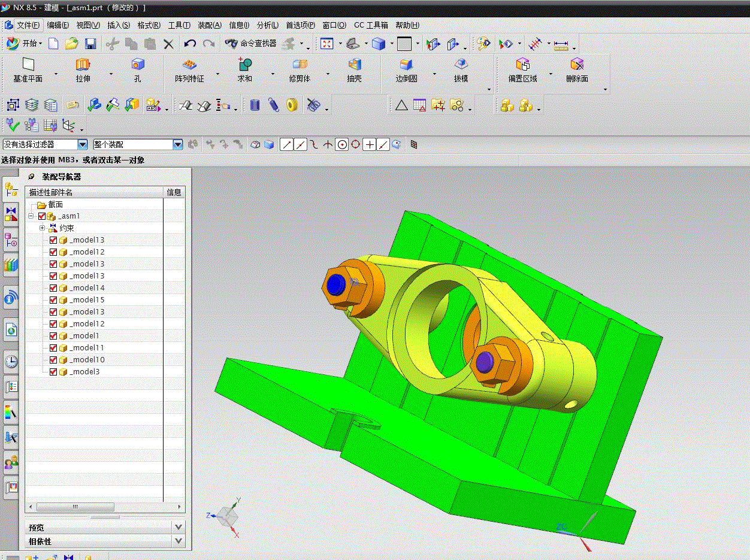The width and height of the screenshot is (750, 560).
Task: Select the 删除面 delete face tool
Action: click(x=577, y=71)
